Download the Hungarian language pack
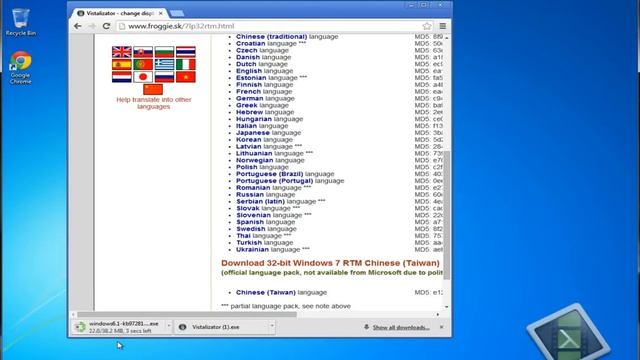The width and height of the screenshot is (640, 360). [254, 119]
